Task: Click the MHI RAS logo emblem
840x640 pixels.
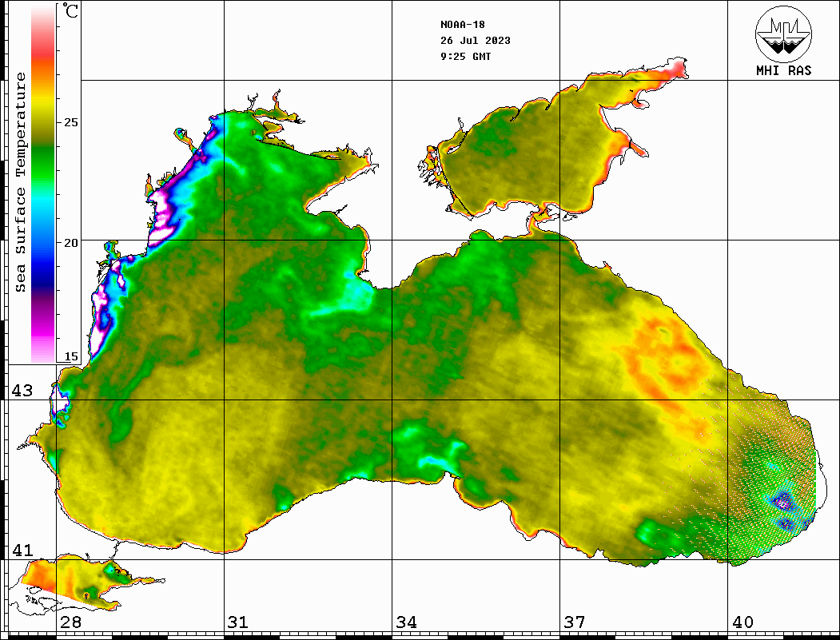Action: pos(783,34)
